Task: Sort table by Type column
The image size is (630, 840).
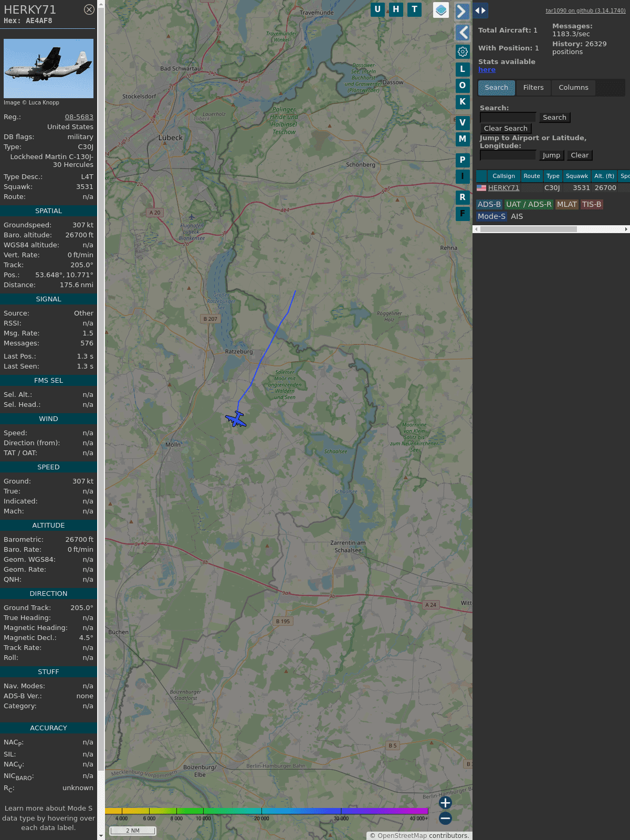Action: coord(553,176)
